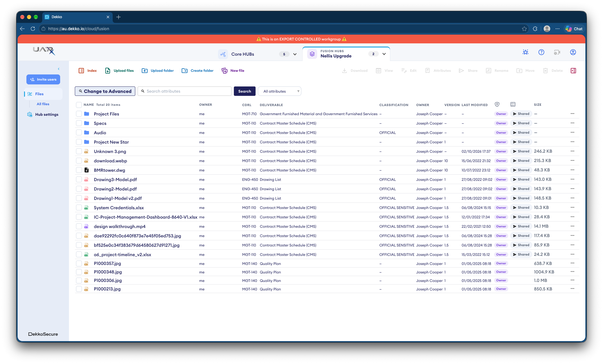The height and width of the screenshot is (364, 603).
Task: Click Shared badge for Specs folder
Action: tap(521, 123)
